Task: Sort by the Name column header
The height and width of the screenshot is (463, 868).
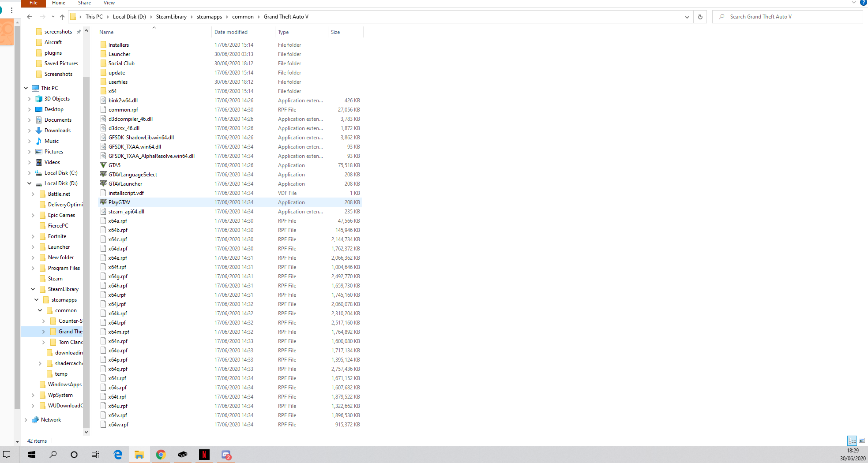Action: [x=154, y=32]
